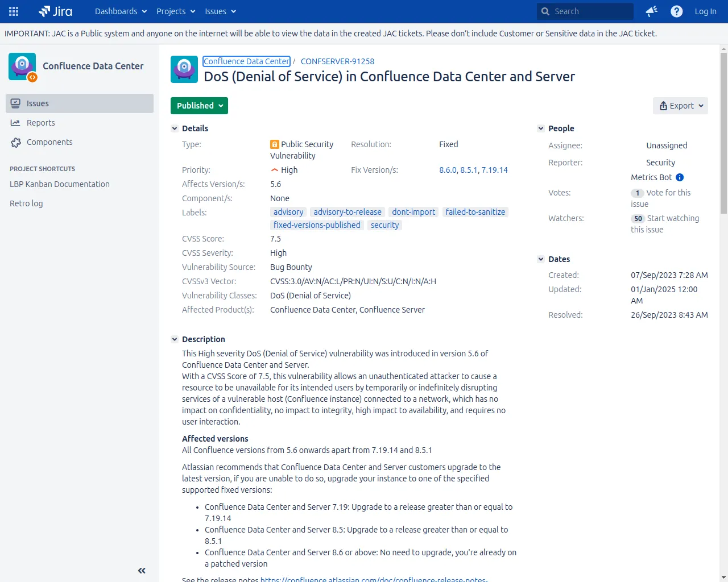This screenshot has width=728, height=582.
Task: Click the search magnifier icon
Action: pyautogui.click(x=546, y=11)
